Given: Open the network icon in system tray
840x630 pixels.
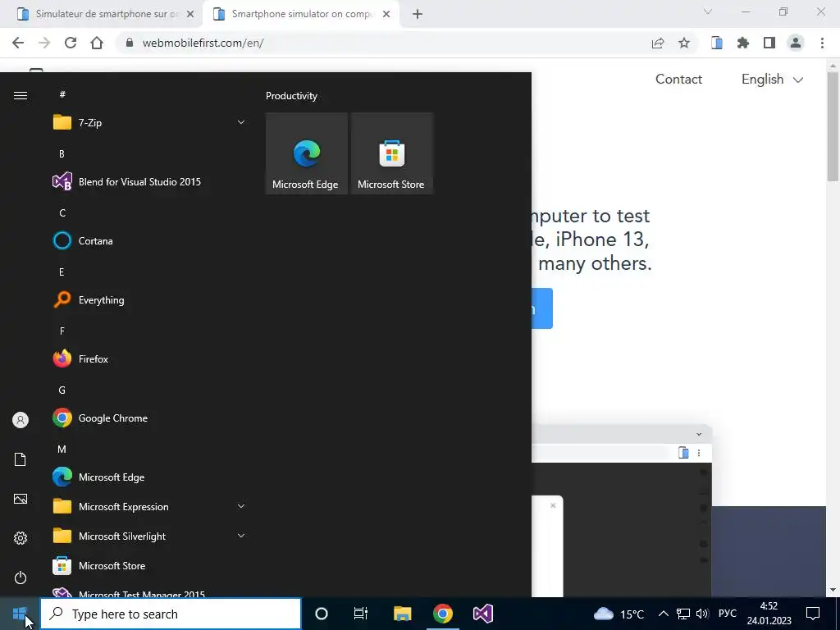Looking at the screenshot, I should click(x=683, y=614).
